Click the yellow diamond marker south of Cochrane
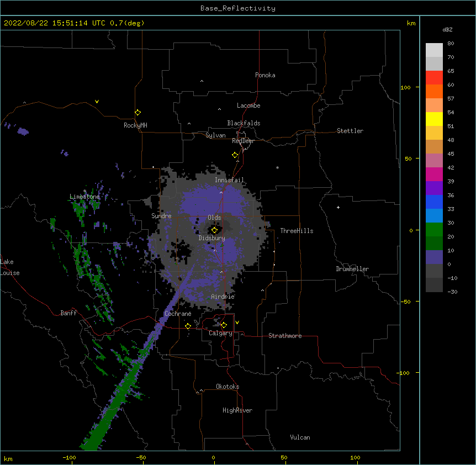476x465 pixels. pyautogui.click(x=188, y=326)
